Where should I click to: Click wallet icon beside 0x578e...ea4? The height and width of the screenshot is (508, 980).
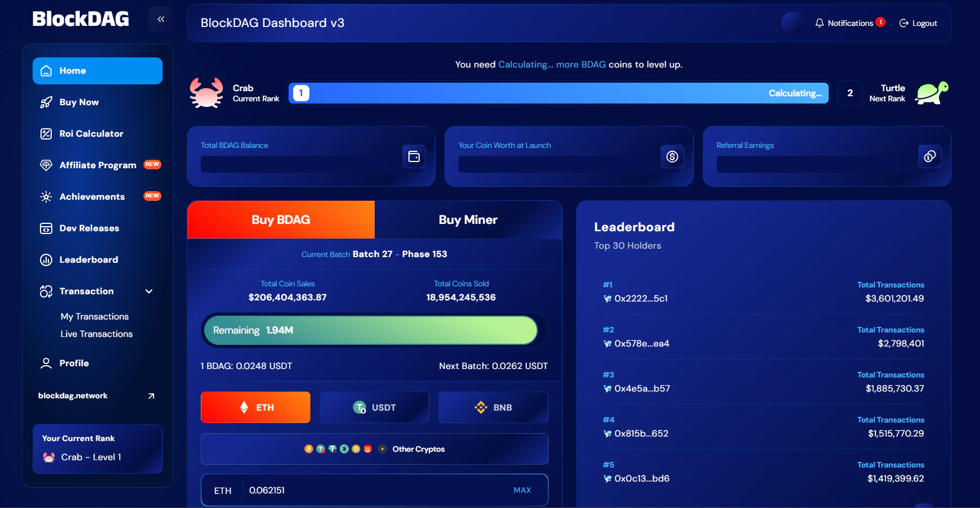608,344
